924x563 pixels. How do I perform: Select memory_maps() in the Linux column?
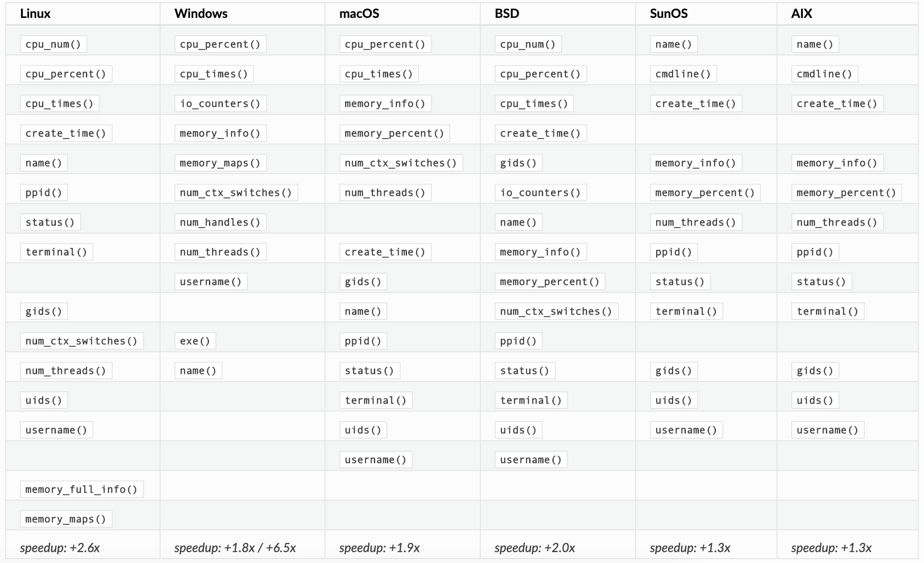coord(66,519)
